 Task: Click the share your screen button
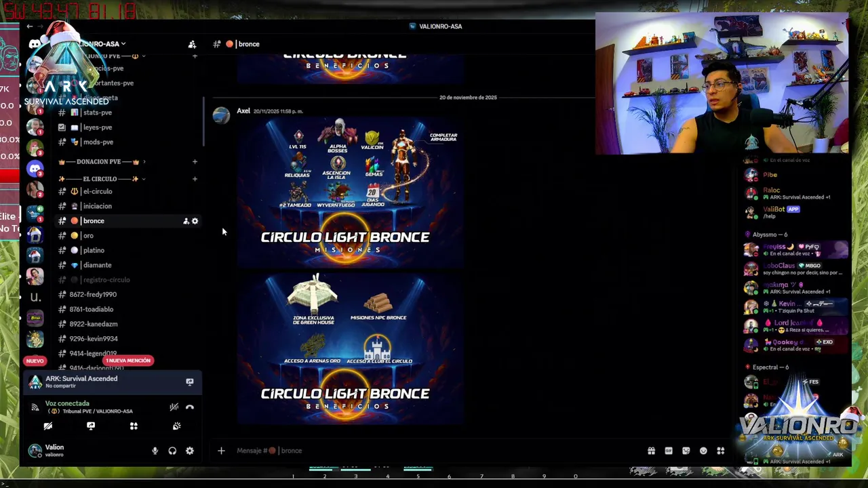(x=91, y=426)
